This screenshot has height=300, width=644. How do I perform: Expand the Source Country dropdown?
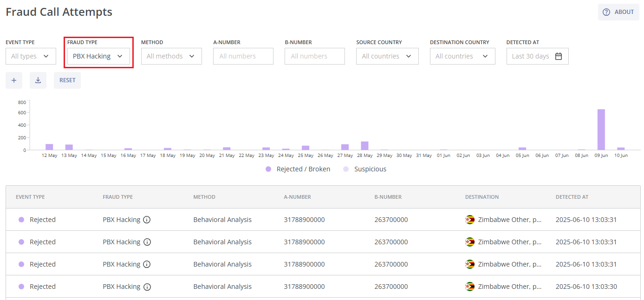click(387, 56)
